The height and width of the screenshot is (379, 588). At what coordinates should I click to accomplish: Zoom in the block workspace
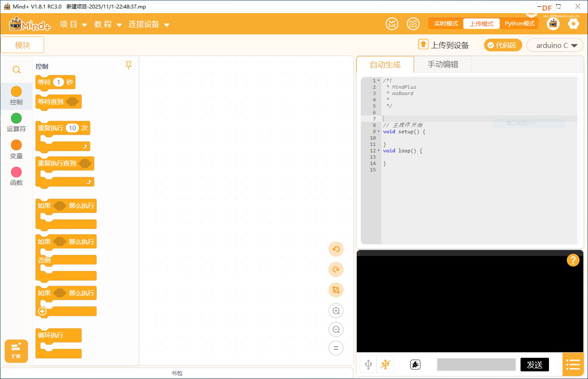tap(336, 311)
